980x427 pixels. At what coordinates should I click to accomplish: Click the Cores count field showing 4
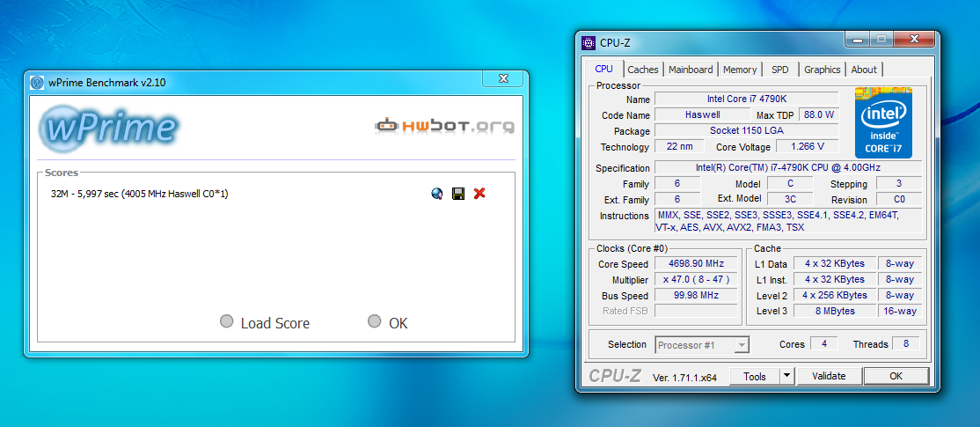tap(823, 343)
